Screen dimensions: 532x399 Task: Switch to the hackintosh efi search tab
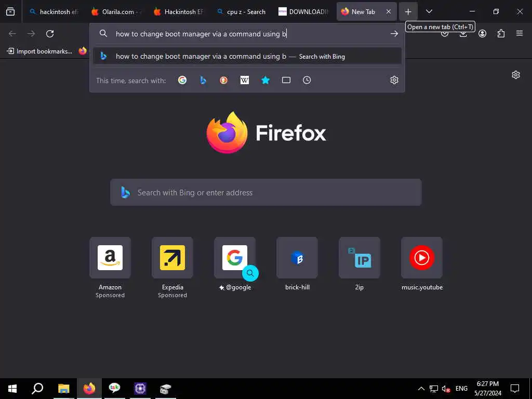54,11
